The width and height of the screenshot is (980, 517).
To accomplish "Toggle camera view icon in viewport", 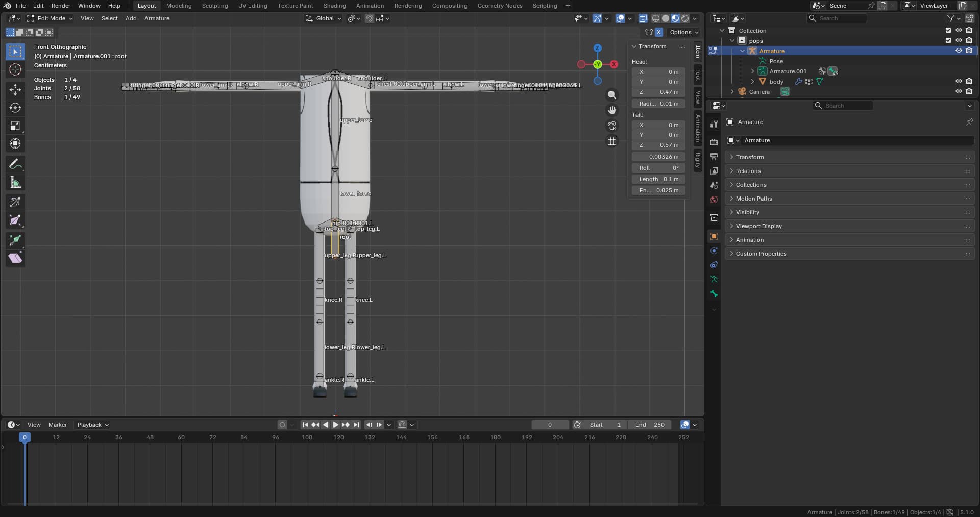I will [x=612, y=126].
